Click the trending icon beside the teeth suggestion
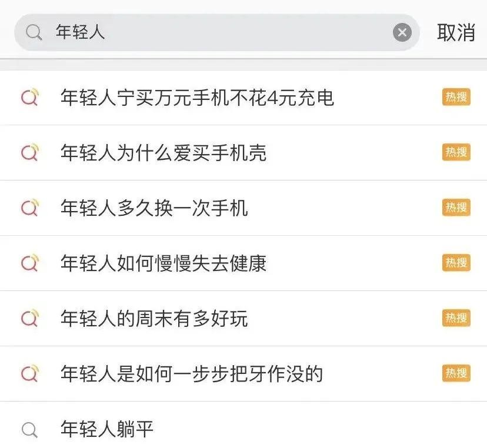This screenshot has width=487, height=448. [31, 373]
